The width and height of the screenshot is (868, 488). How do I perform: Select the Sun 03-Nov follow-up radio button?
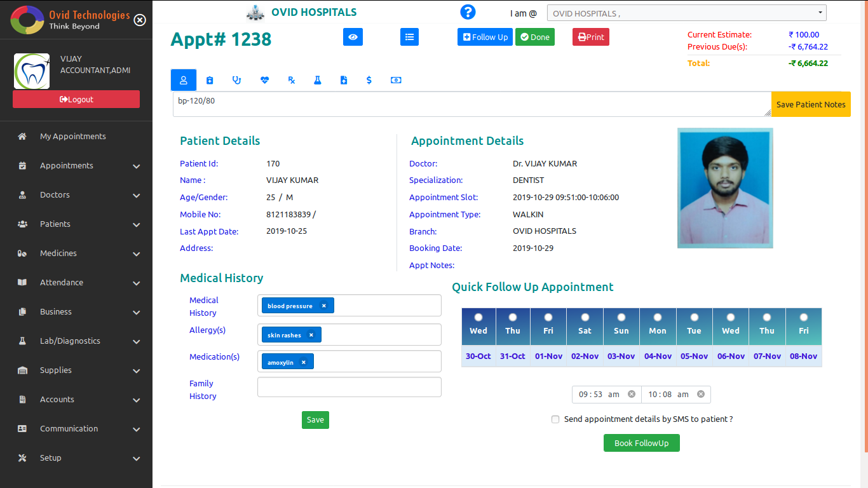(621, 316)
